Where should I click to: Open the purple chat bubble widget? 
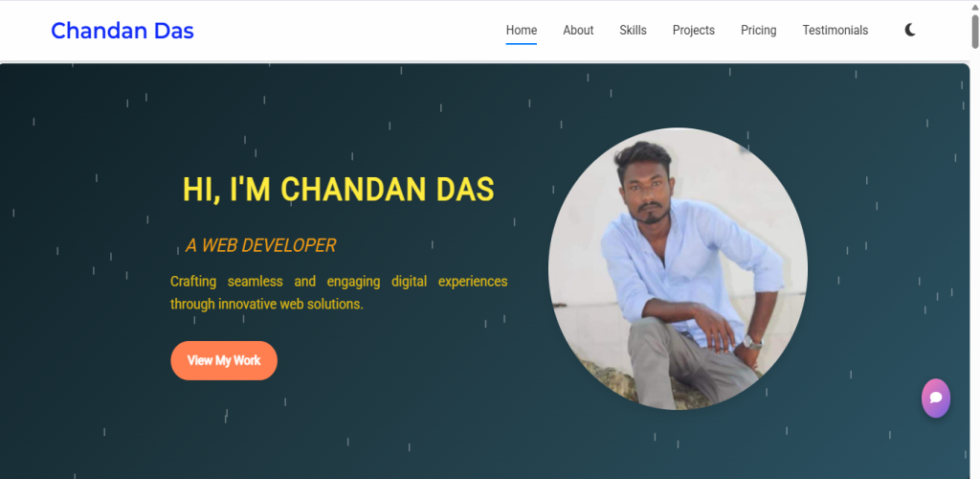[936, 398]
